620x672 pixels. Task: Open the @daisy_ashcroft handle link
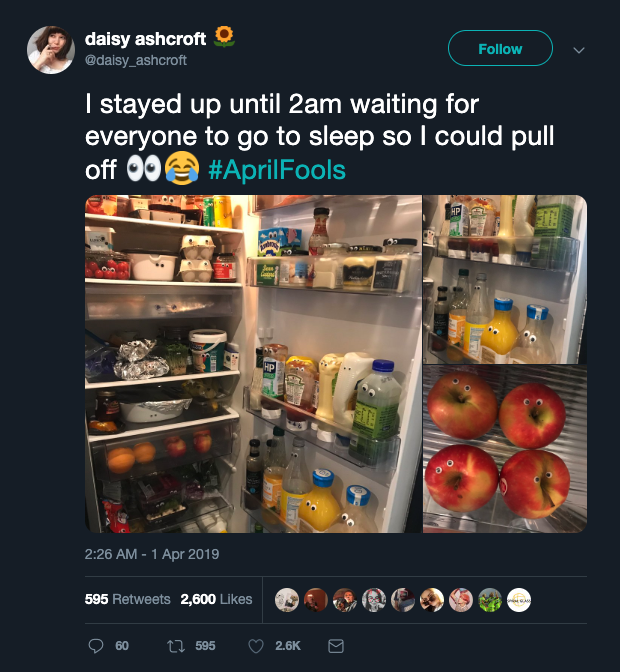(135, 60)
